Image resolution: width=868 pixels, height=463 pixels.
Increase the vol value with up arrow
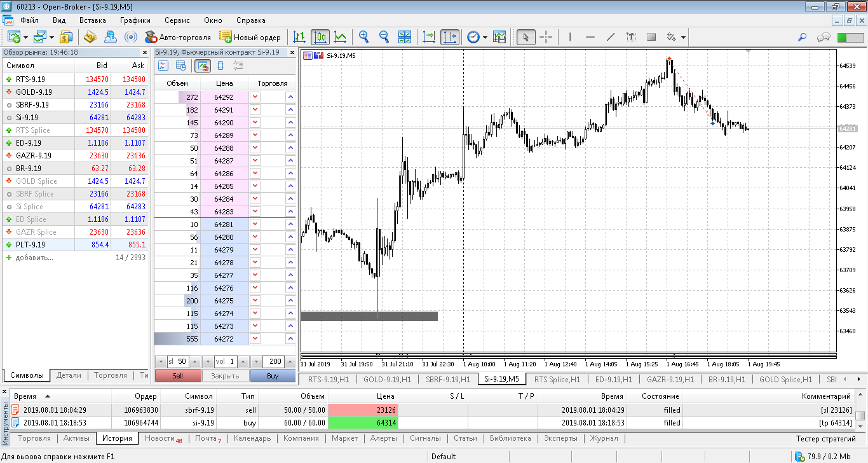243,361
